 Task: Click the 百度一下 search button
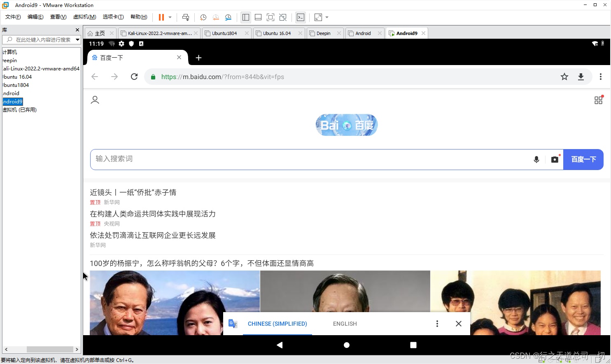click(583, 159)
